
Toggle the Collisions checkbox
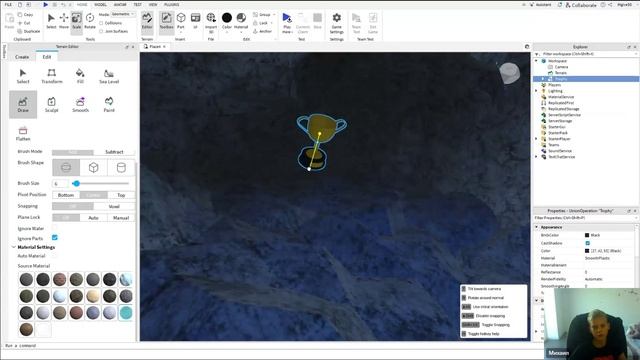101,23
